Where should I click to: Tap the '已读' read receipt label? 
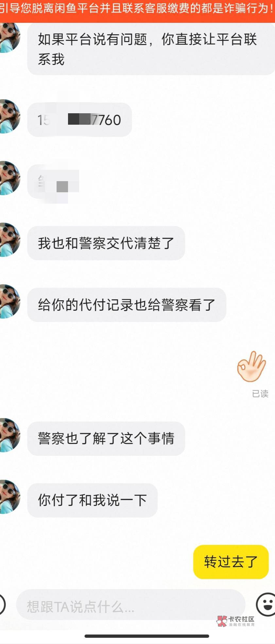[x=260, y=394]
